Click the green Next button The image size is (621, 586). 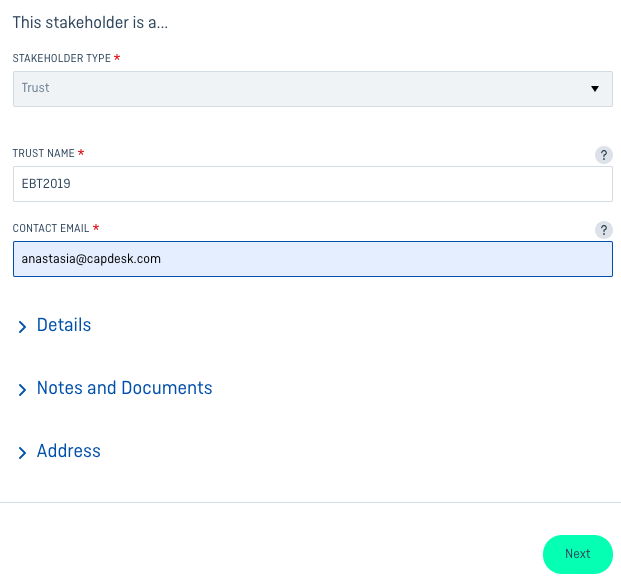pyautogui.click(x=578, y=554)
